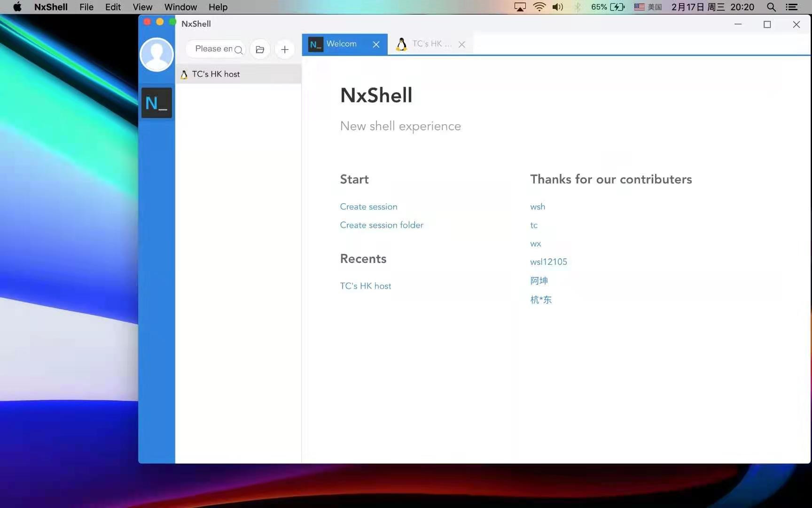Maximize the NxShell window with square button
The width and height of the screenshot is (812, 508).
pos(767,24)
